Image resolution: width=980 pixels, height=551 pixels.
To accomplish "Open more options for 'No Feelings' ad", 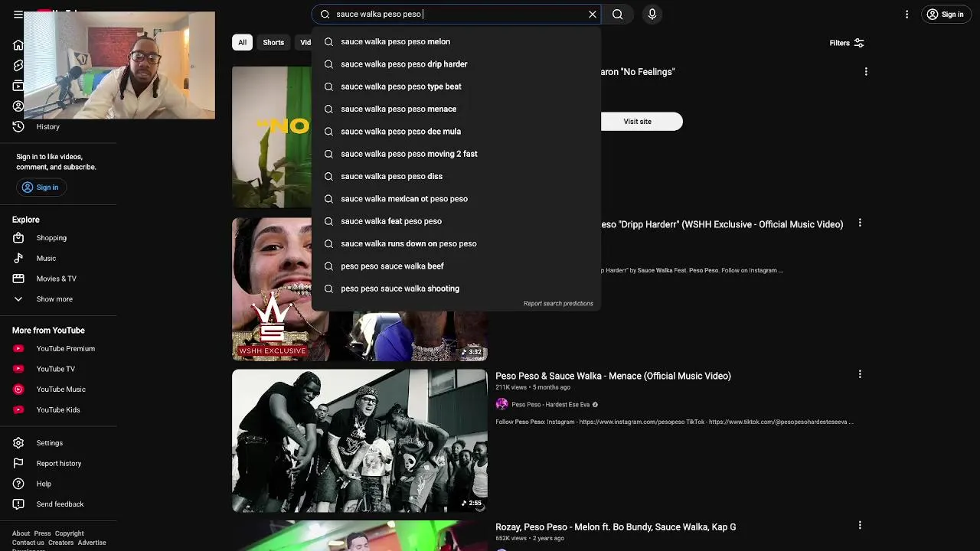I will (866, 71).
